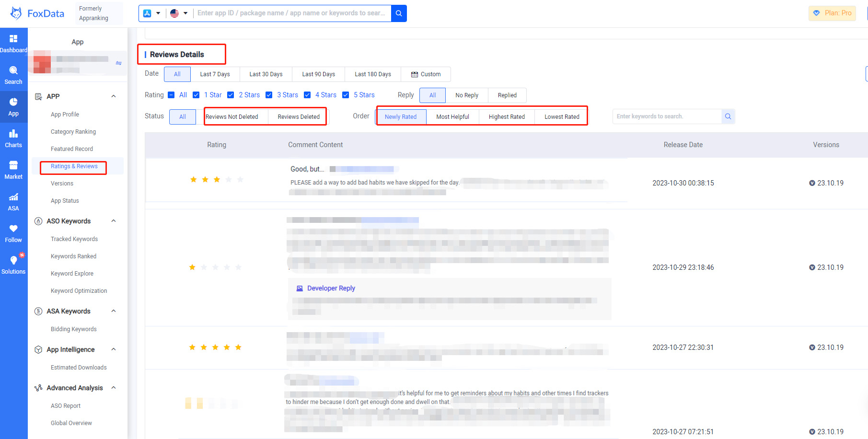Image resolution: width=868 pixels, height=439 pixels.
Task: Uncheck the 3 Stars checkbox
Action: [x=269, y=95]
